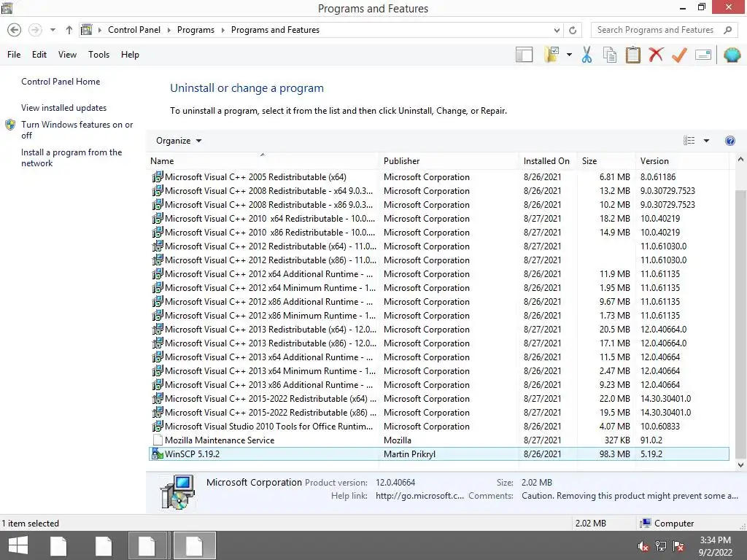Image resolution: width=747 pixels, height=560 pixels.
Task: Open the View menu
Action: pos(67,55)
